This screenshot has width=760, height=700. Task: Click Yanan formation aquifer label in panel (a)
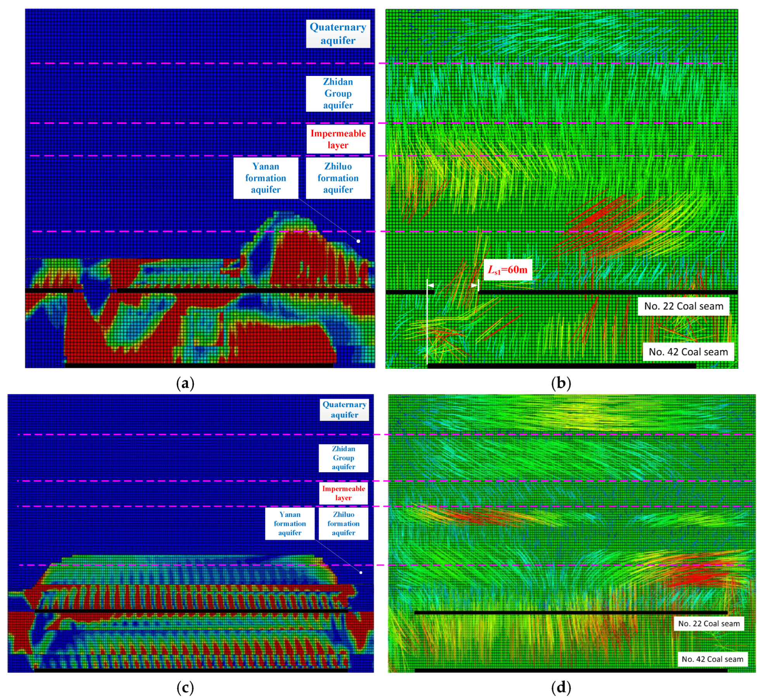pos(265,178)
